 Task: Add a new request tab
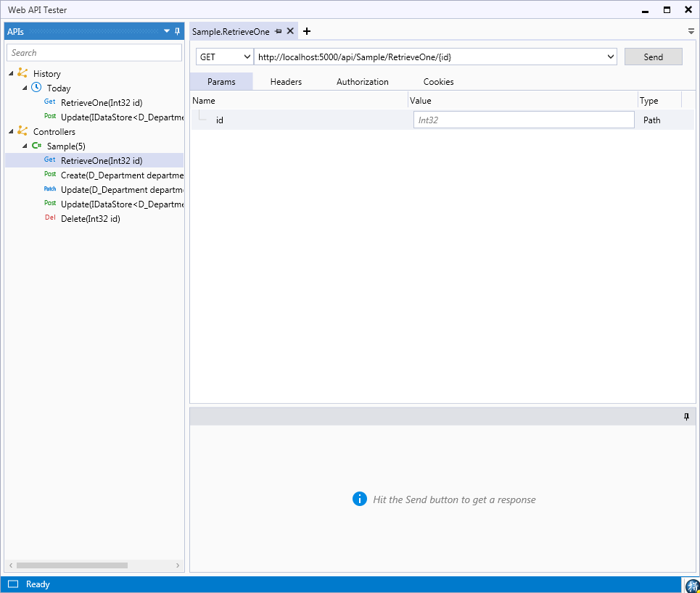click(307, 31)
